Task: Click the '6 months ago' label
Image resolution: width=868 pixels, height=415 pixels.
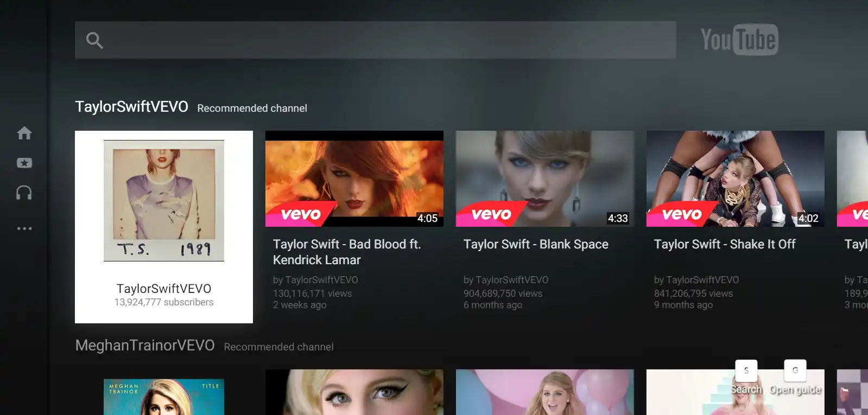Action: [x=493, y=305]
